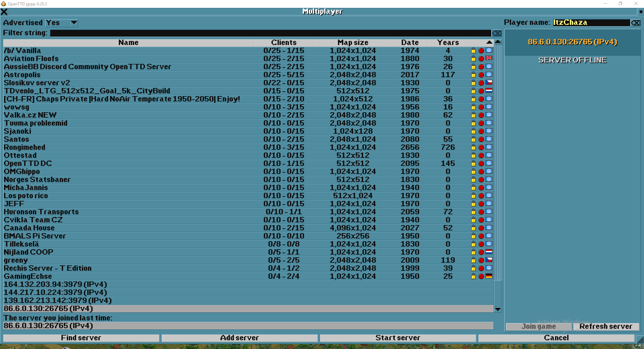Click the sort direction arrow in the list header
Image resolution: width=644 pixels, height=349 pixels.
coord(489,42)
